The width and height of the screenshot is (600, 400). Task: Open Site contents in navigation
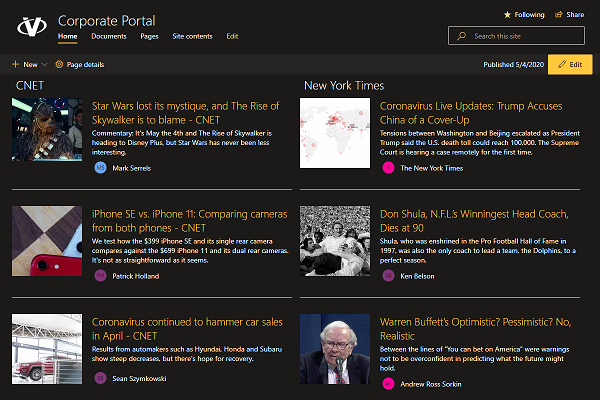click(192, 36)
